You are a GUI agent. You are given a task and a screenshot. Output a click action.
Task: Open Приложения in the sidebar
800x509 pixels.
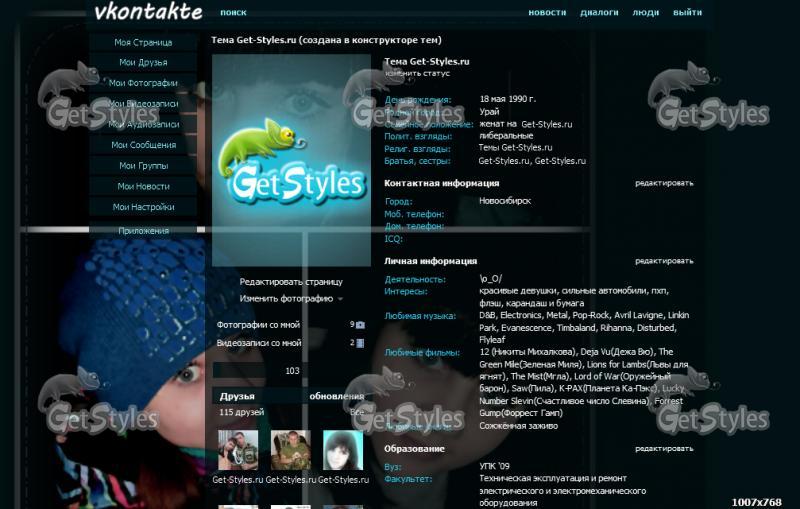click(x=143, y=231)
